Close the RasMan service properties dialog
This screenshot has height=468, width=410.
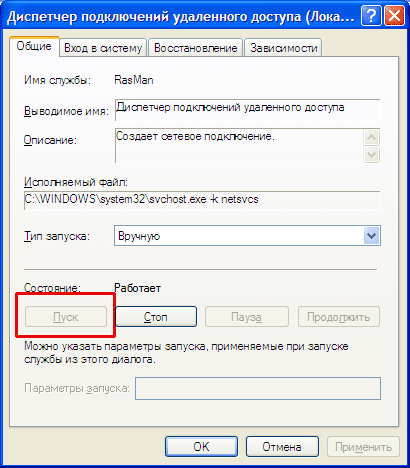394,15
